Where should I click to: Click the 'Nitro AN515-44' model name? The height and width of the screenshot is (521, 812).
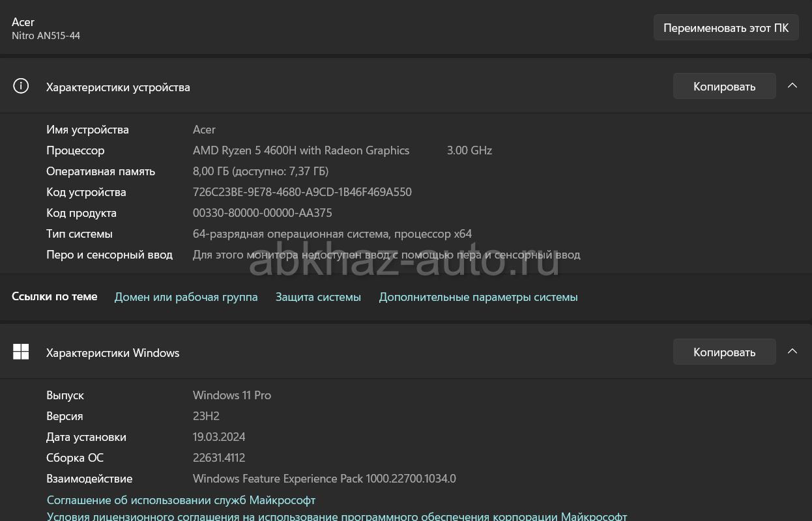click(46, 36)
